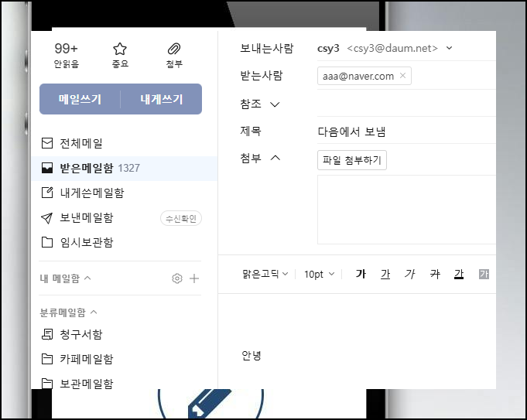Filter mails with attachments via paperclip icon
Viewport: 527px width, 420px height.
point(174,55)
